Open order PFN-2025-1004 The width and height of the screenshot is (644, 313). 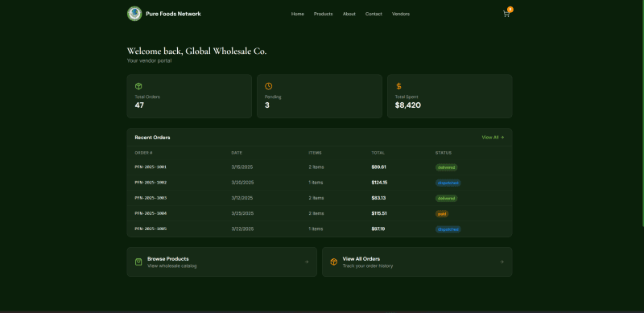pos(151,213)
